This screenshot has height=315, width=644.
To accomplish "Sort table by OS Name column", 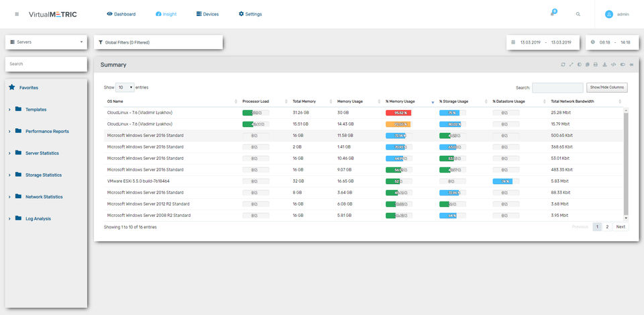I will pyautogui.click(x=171, y=101).
